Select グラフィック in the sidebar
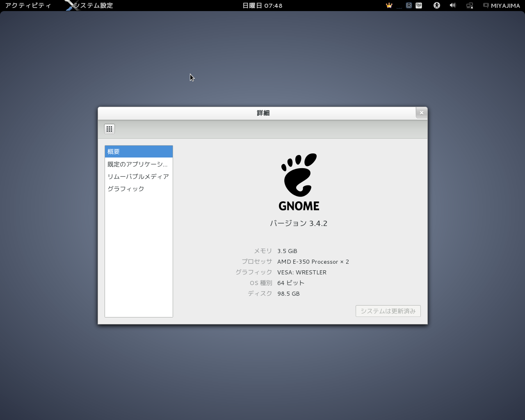 click(x=139, y=189)
